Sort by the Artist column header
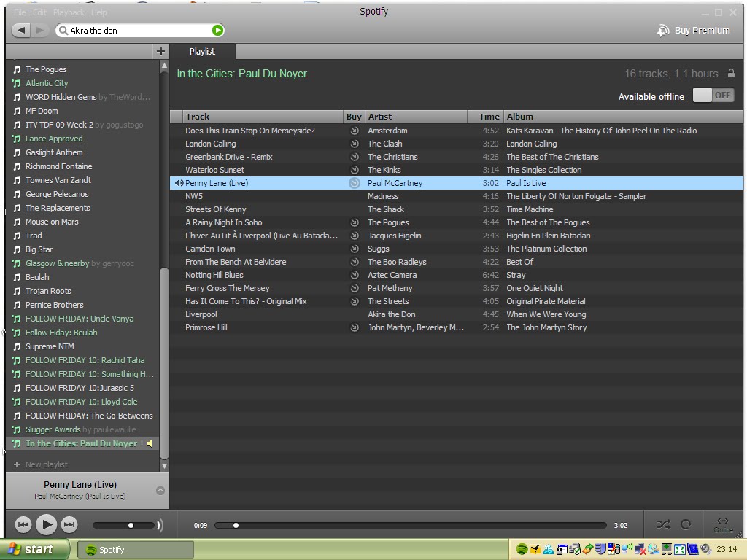 417,117
